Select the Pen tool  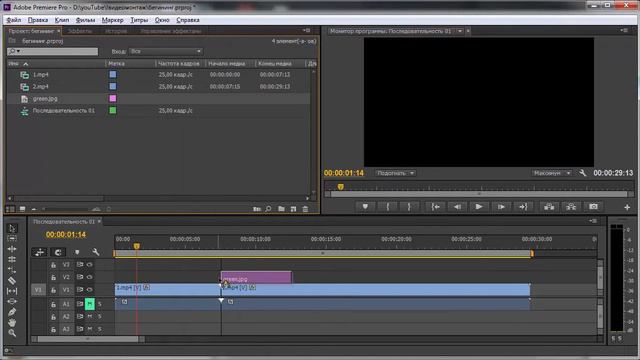coord(12,312)
